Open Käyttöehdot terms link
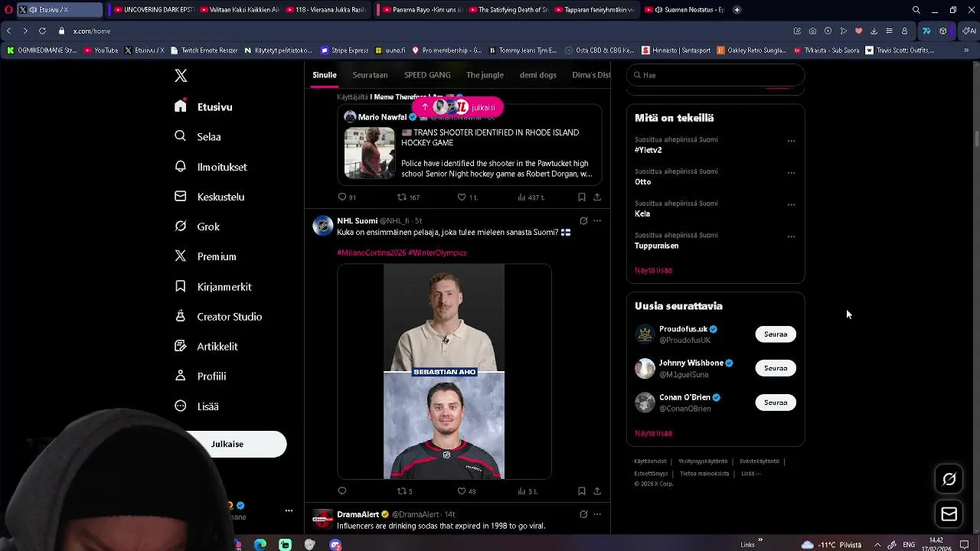980x551 pixels. click(650, 461)
